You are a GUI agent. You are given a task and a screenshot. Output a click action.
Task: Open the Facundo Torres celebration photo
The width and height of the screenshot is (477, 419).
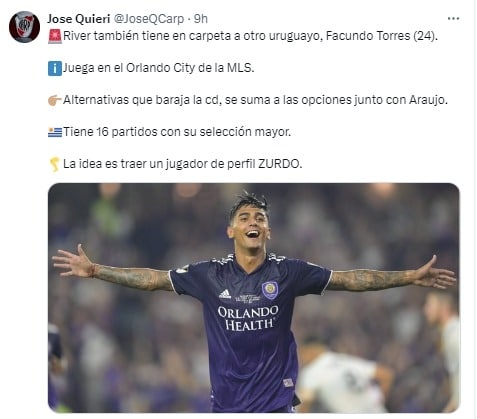(254, 298)
